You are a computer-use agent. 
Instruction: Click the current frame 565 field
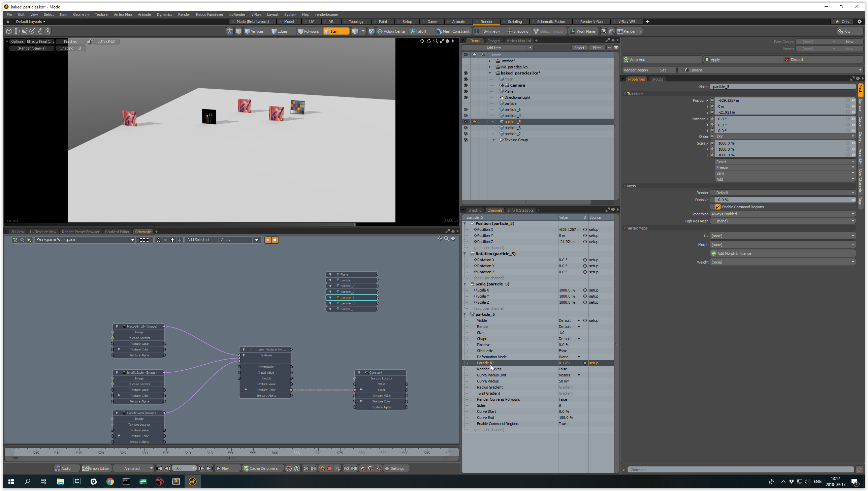pos(182,468)
